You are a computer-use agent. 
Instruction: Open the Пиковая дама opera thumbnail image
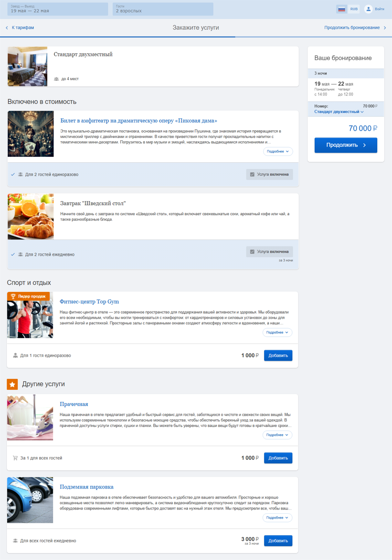coord(31,134)
